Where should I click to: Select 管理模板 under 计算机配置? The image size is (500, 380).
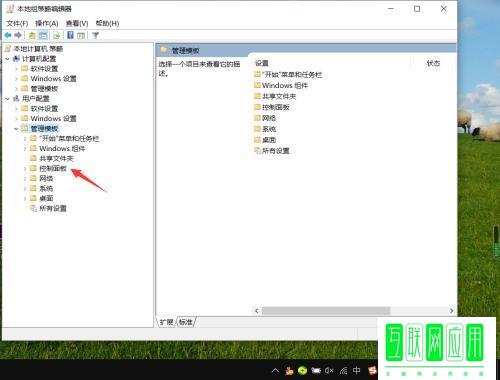(44, 89)
